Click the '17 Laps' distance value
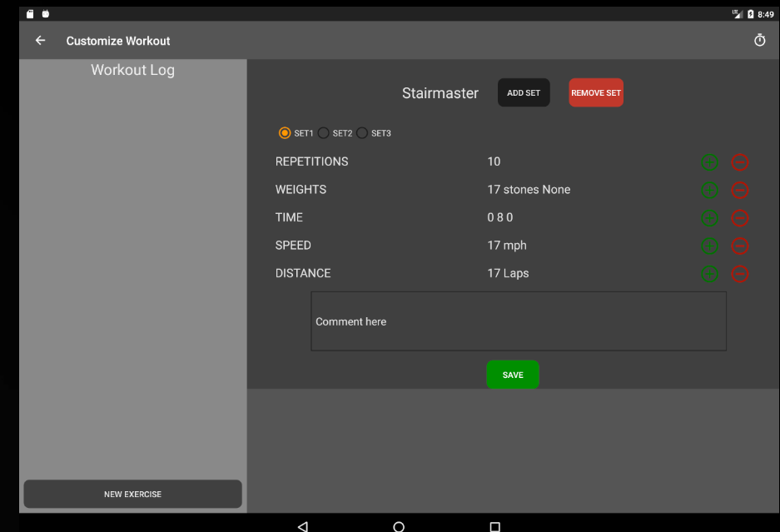Viewport: 780px width, 532px height. click(x=508, y=273)
